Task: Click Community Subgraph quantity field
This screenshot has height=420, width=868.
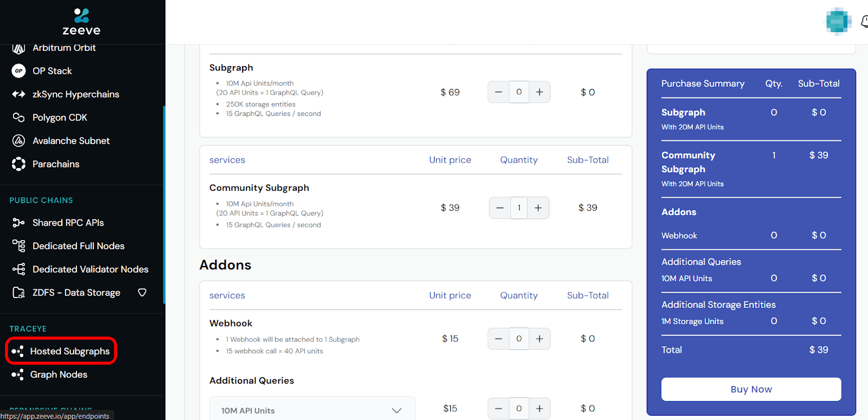Action: pyautogui.click(x=519, y=208)
